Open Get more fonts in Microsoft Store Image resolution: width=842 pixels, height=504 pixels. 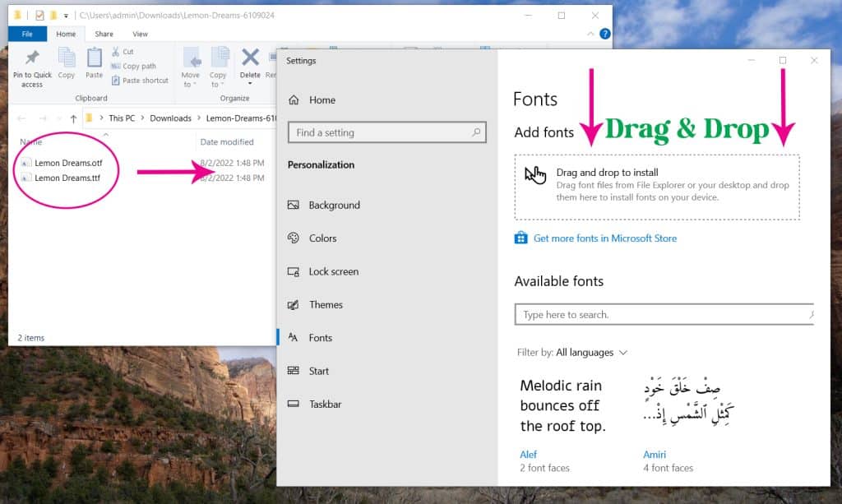coord(604,238)
